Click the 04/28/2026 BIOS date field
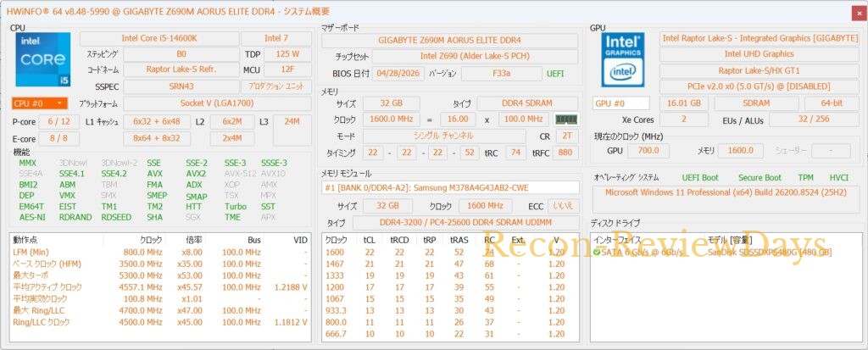The width and height of the screenshot is (868, 350). [398, 74]
